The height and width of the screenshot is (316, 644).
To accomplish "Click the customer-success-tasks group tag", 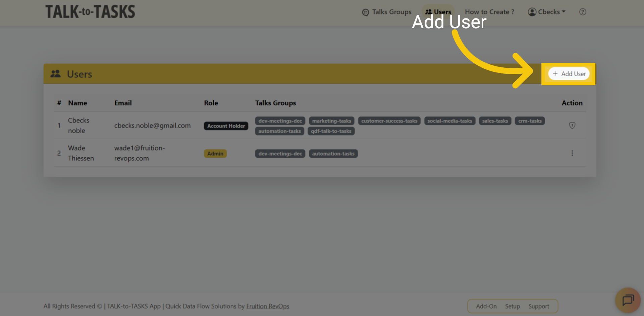I will click(389, 121).
